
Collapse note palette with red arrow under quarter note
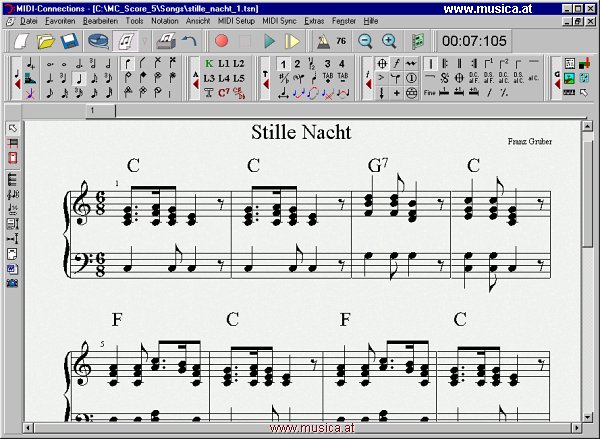[17, 83]
